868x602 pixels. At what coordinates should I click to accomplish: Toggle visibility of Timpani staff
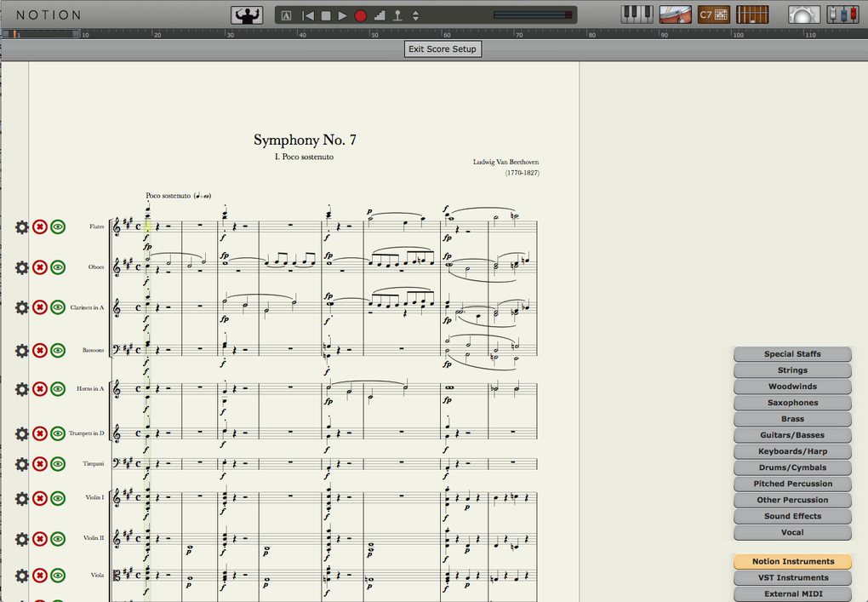58,464
